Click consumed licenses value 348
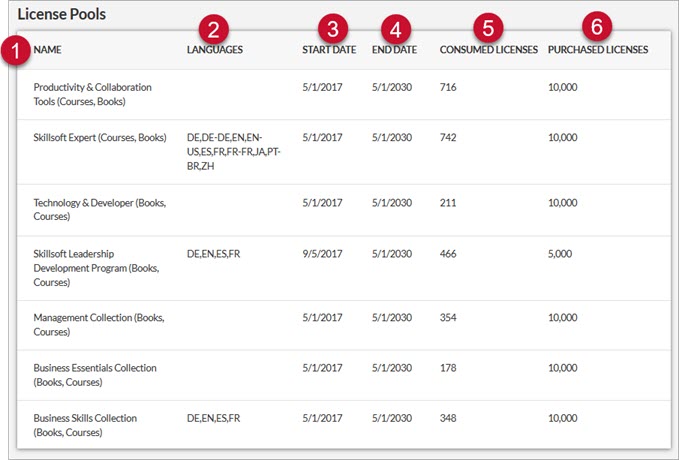679x460 pixels. click(448, 418)
